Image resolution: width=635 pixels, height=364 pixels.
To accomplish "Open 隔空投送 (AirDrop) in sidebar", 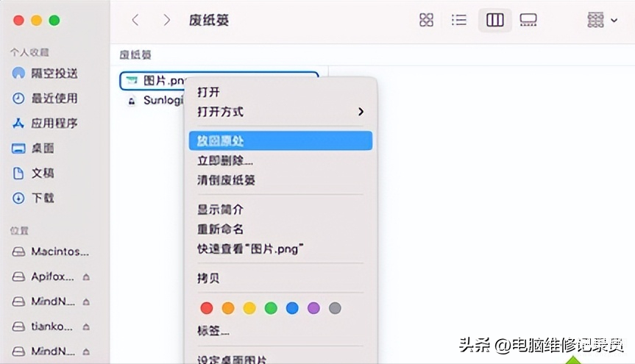I will (45, 74).
